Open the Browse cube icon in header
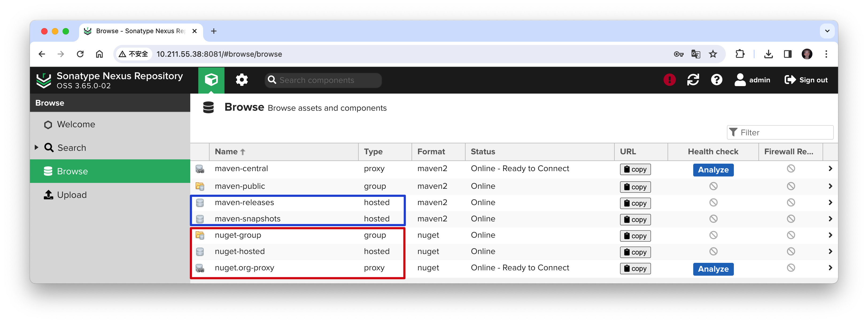This screenshot has height=323, width=868. tap(211, 80)
